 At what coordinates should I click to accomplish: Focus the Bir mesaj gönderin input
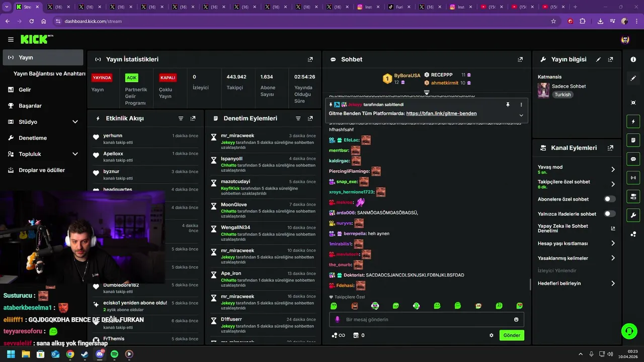click(x=427, y=320)
